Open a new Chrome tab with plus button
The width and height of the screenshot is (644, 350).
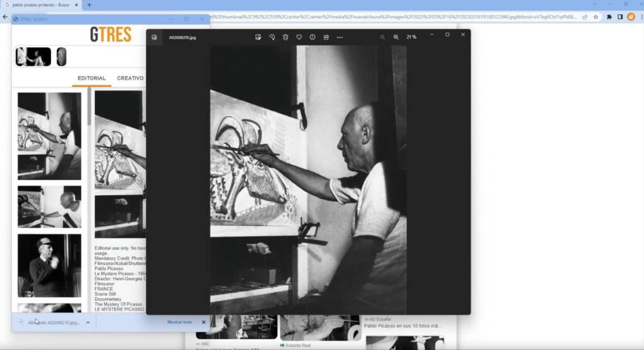tap(89, 5)
